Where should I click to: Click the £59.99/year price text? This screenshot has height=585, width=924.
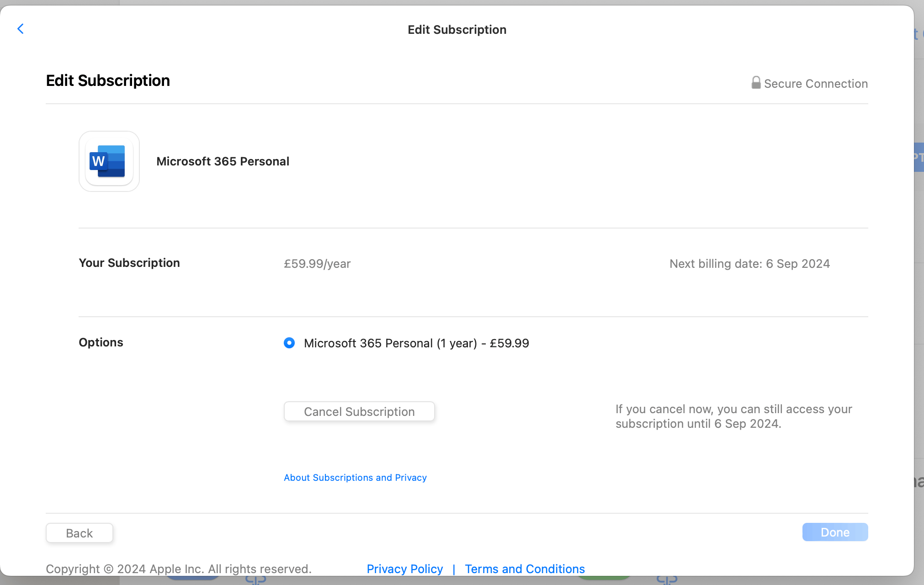pos(317,264)
